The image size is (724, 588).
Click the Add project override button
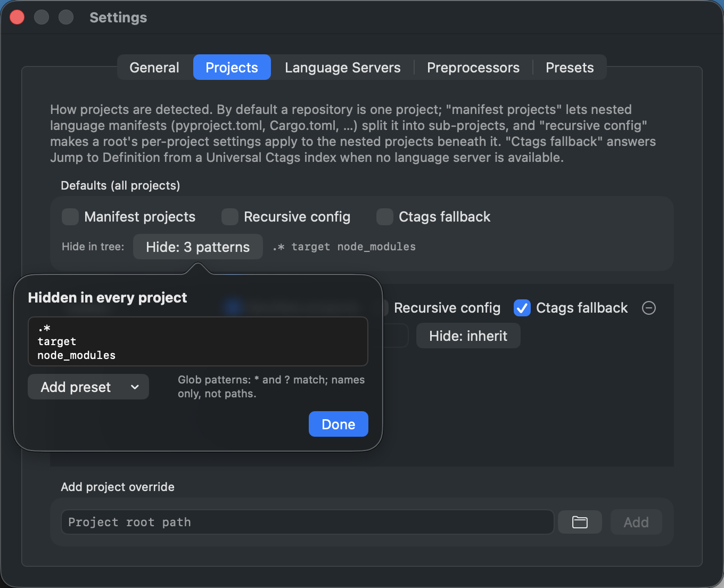click(x=636, y=522)
